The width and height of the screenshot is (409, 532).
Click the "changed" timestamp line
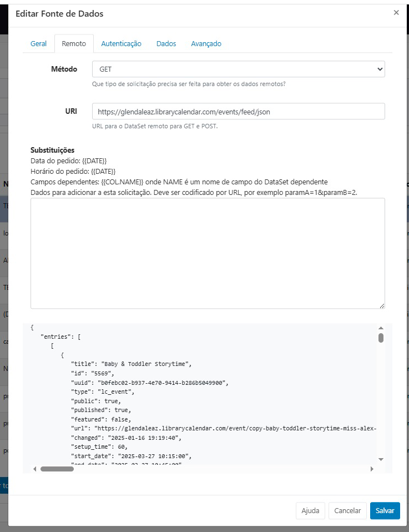tap(126, 438)
